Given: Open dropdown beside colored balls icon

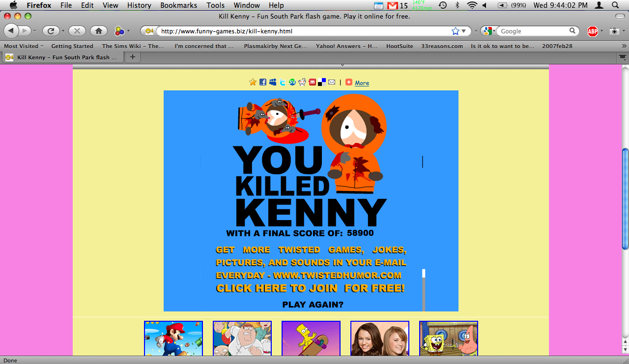Looking at the screenshot, I should [x=128, y=31].
